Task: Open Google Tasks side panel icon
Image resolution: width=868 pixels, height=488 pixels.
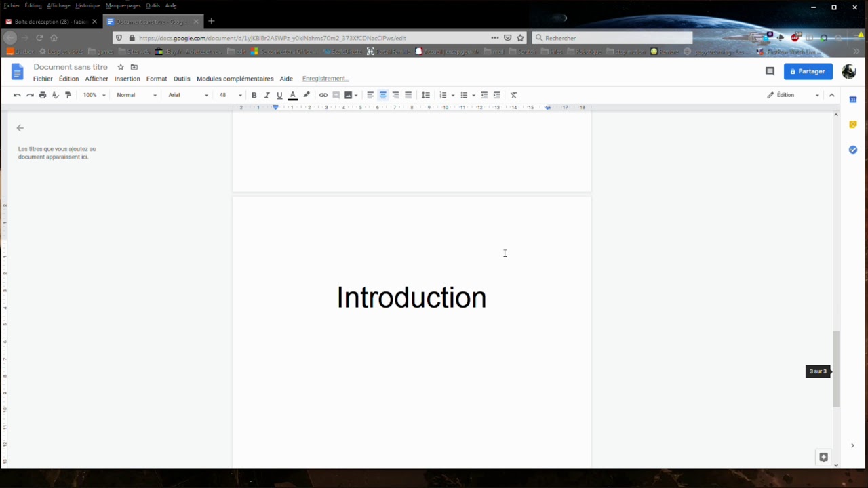Action: pos(853,150)
